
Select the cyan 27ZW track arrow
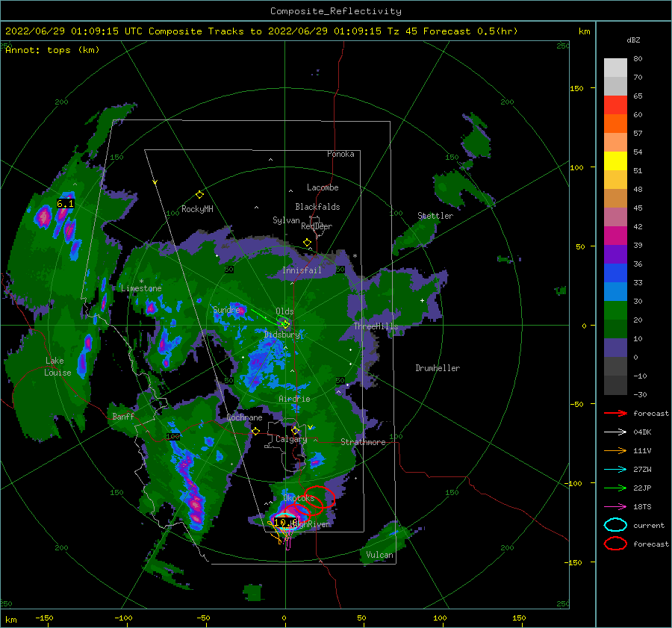point(615,470)
